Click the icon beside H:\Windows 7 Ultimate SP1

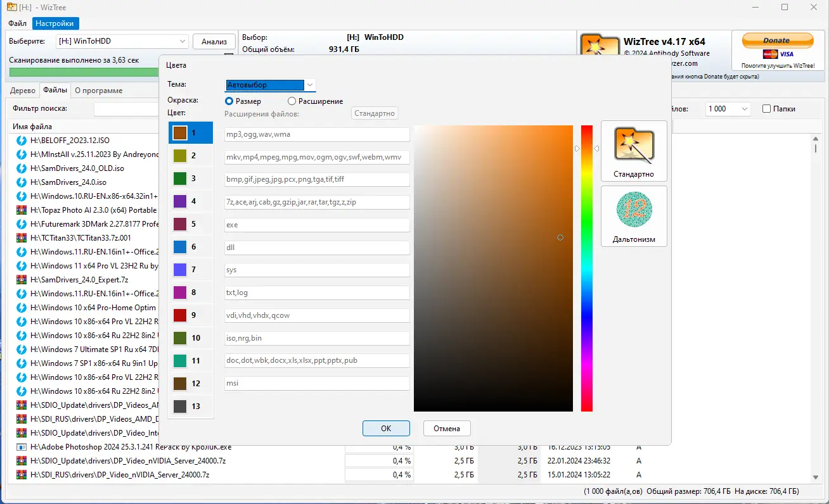pos(21,350)
